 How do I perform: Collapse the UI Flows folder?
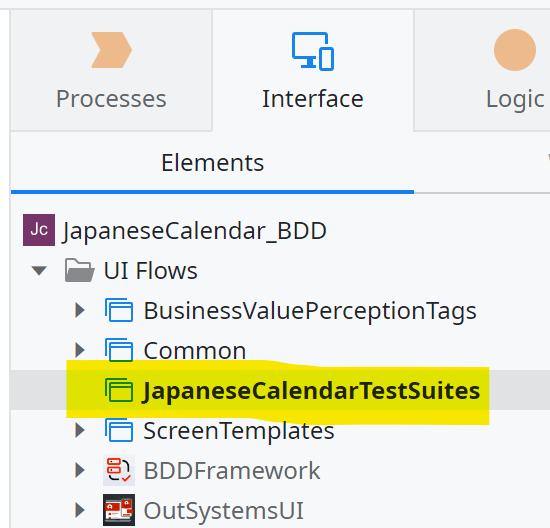pyautogui.click(x=39, y=270)
